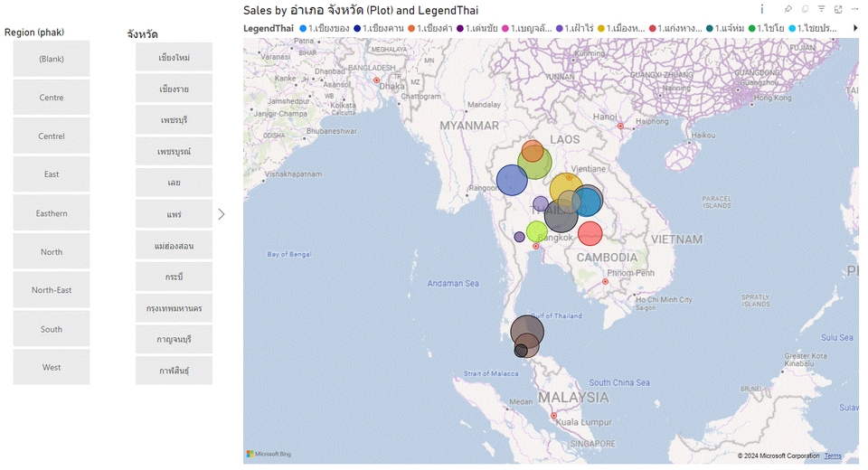Click the จังหวัด slicer header
This screenshot has height=470, width=868.
point(142,34)
